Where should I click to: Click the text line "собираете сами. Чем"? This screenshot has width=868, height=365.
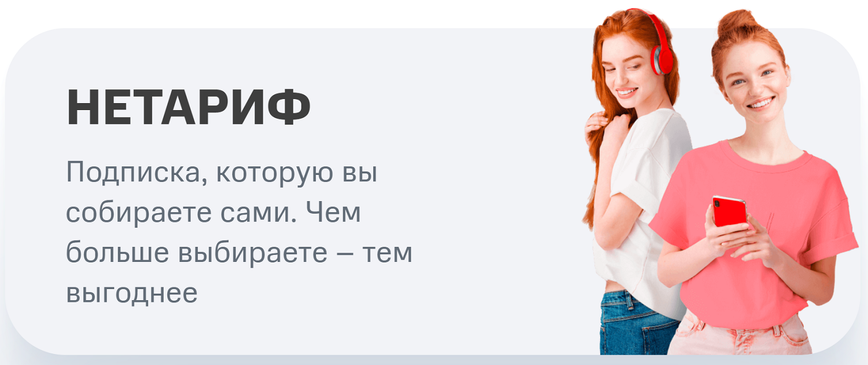tap(214, 214)
